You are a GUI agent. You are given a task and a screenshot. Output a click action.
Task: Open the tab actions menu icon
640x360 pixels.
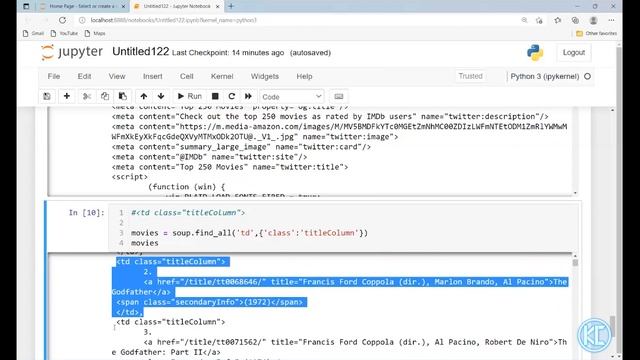tap(26, 6)
